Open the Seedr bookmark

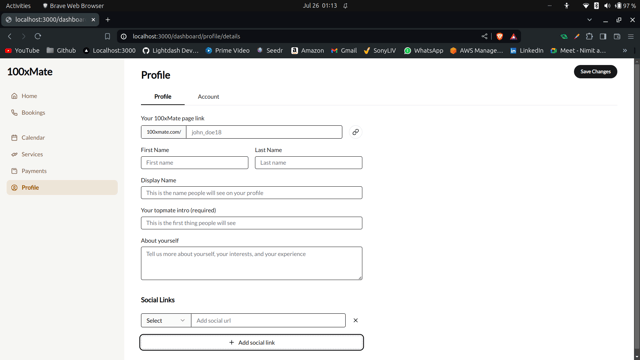coord(270,51)
